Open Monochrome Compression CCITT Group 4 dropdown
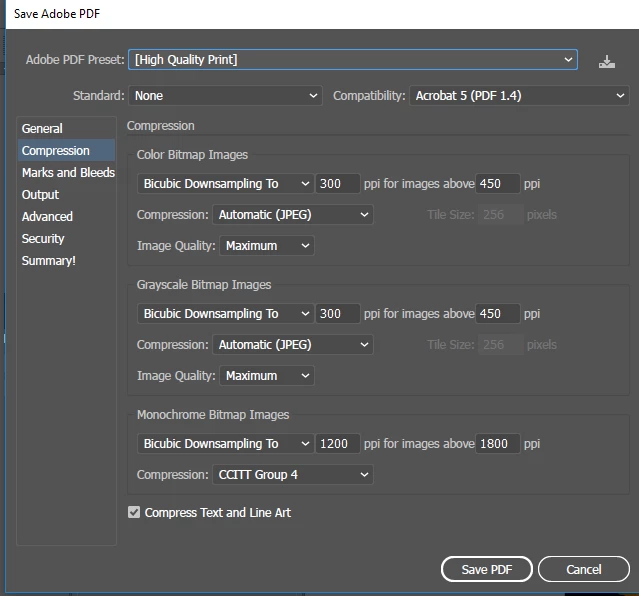The height and width of the screenshot is (596, 639). (293, 475)
